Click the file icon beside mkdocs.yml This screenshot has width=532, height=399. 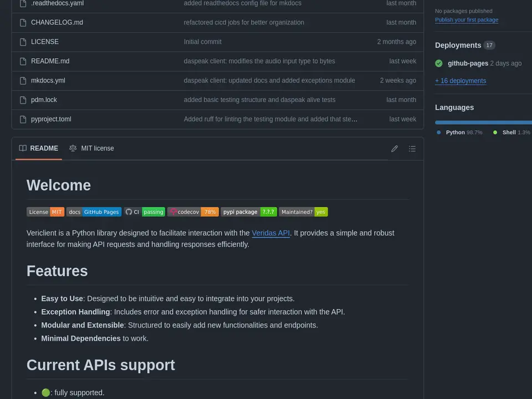tap(23, 81)
